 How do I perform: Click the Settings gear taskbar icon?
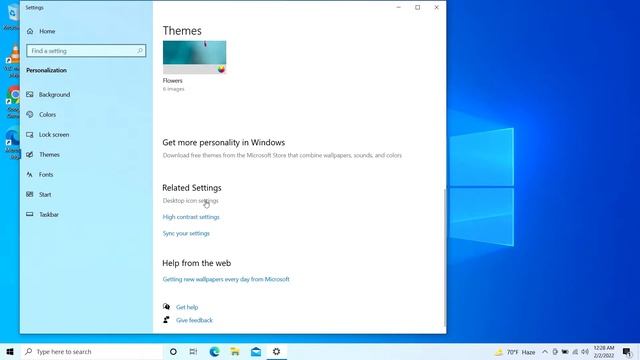[276, 351]
